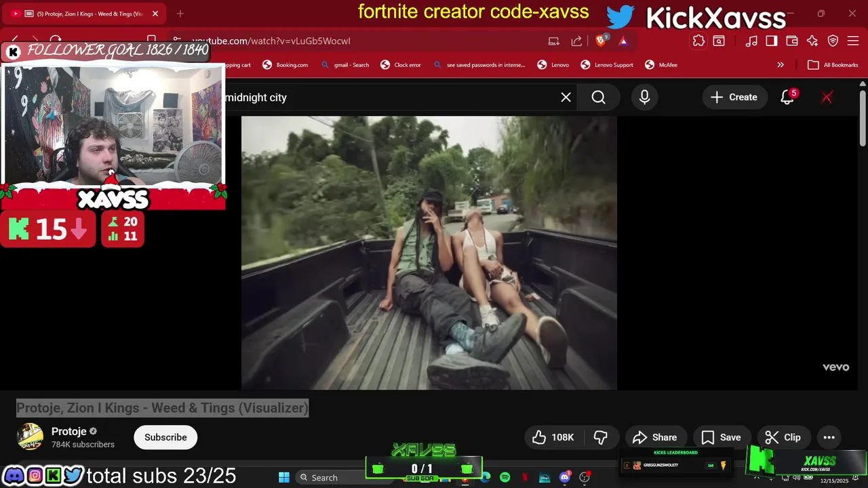Open the see saved passwords bookmark
The width and height of the screenshot is (868, 488).
point(479,65)
